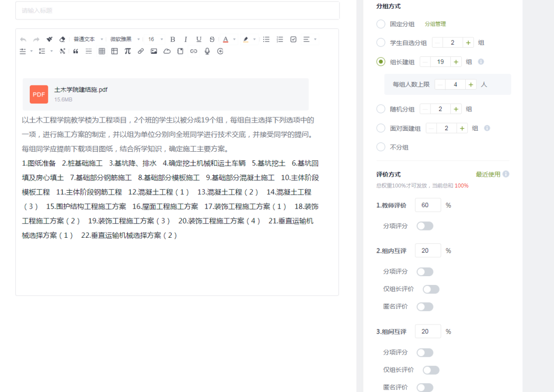Screen dimensions: 554x392
Task: Click the underline formatting icon
Action: 199,39
